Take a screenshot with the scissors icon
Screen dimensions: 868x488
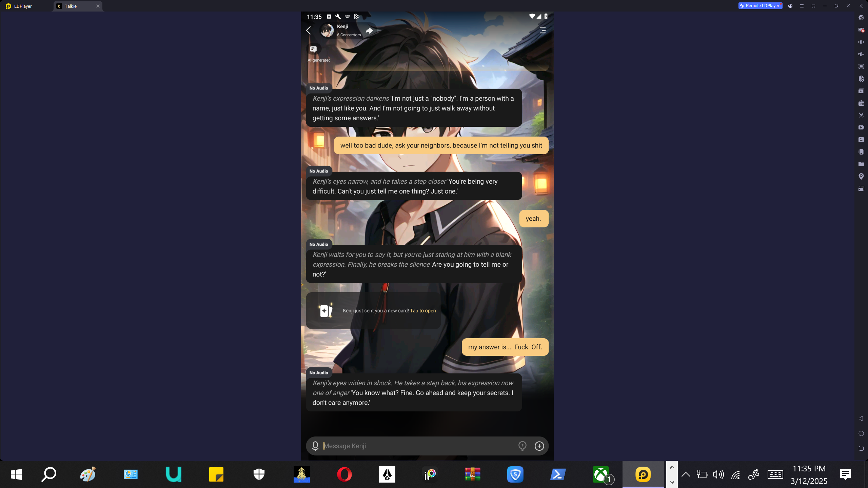click(861, 115)
